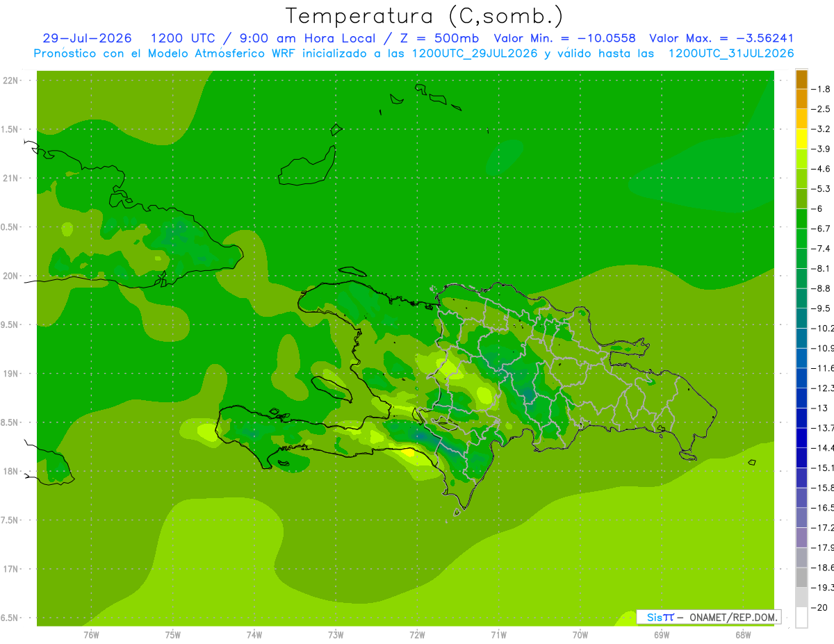The image size is (834, 644).
Task: Click the "1200UTC_29JUL2026" initialization timestamp
Action: pos(475,53)
